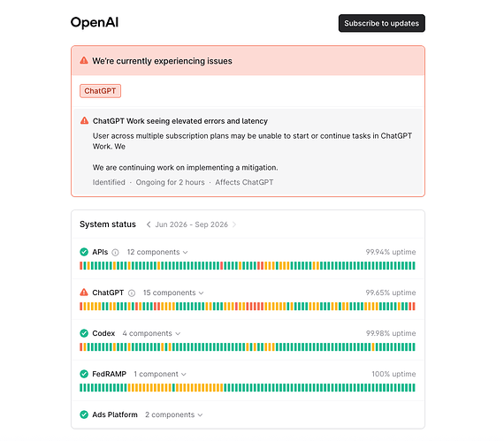Click the warning triangle in the issues banner

pos(84,60)
